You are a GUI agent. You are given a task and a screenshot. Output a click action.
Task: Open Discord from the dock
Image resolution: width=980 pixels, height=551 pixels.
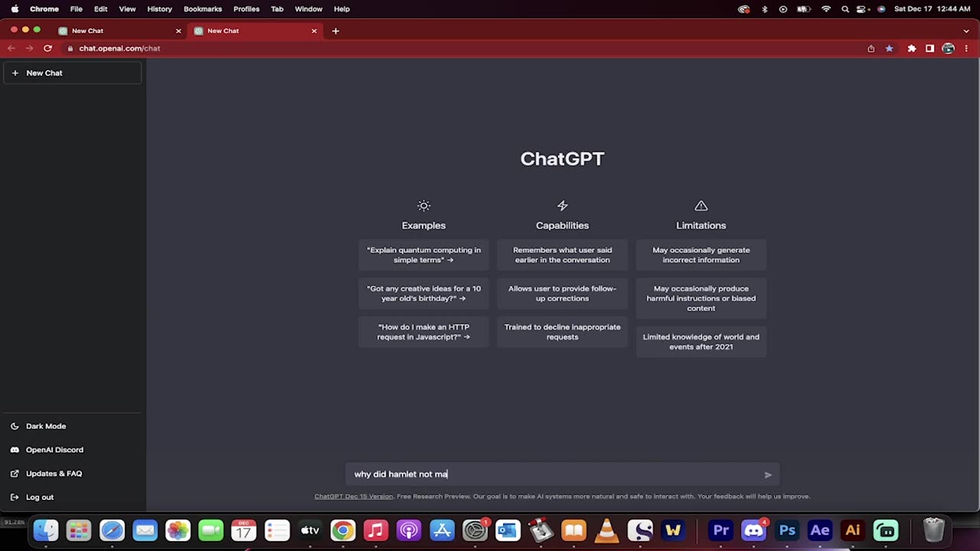753,530
